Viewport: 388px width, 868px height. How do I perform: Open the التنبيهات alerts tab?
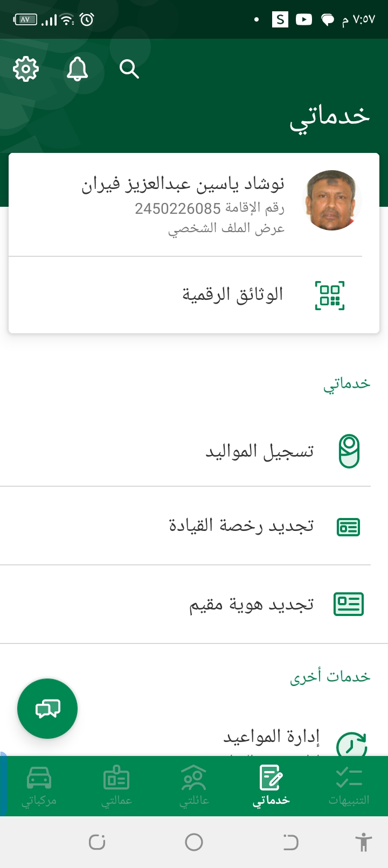349,786
